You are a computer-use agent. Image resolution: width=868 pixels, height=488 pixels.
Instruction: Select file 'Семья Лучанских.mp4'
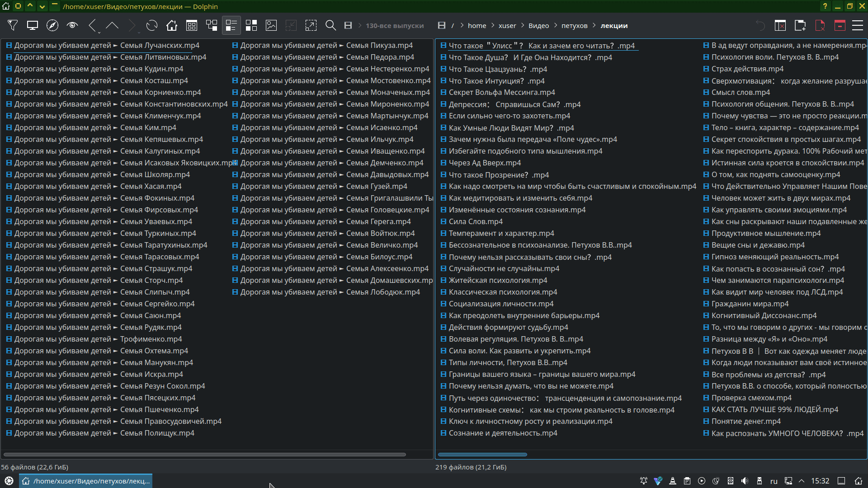(x=102, y=45)
